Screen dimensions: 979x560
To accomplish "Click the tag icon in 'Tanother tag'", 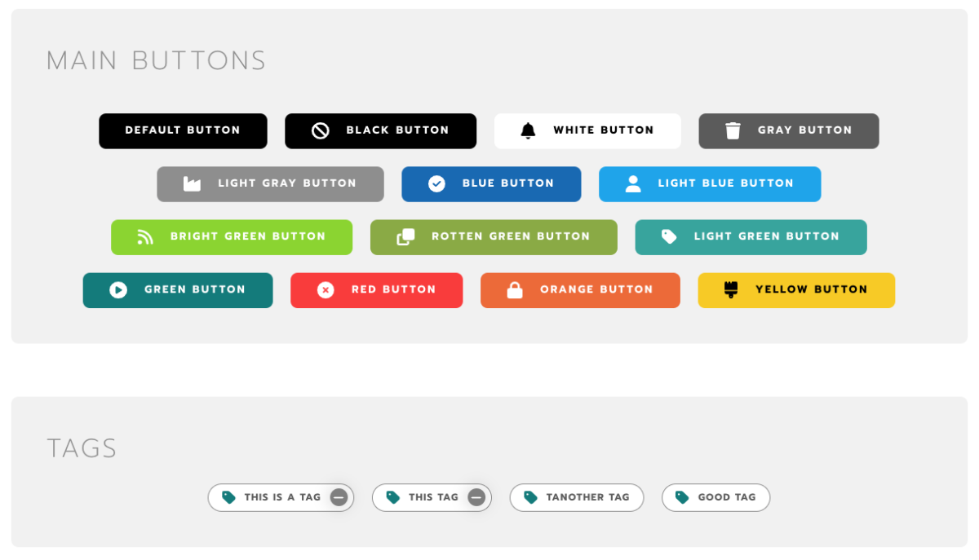I will 531,497.
